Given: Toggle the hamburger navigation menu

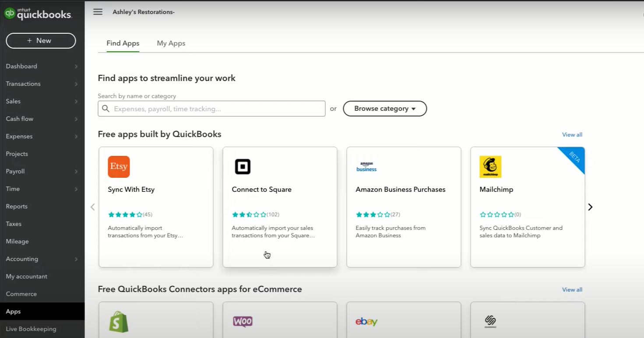Looking at the screenshot, I should (x=98, y=12).
